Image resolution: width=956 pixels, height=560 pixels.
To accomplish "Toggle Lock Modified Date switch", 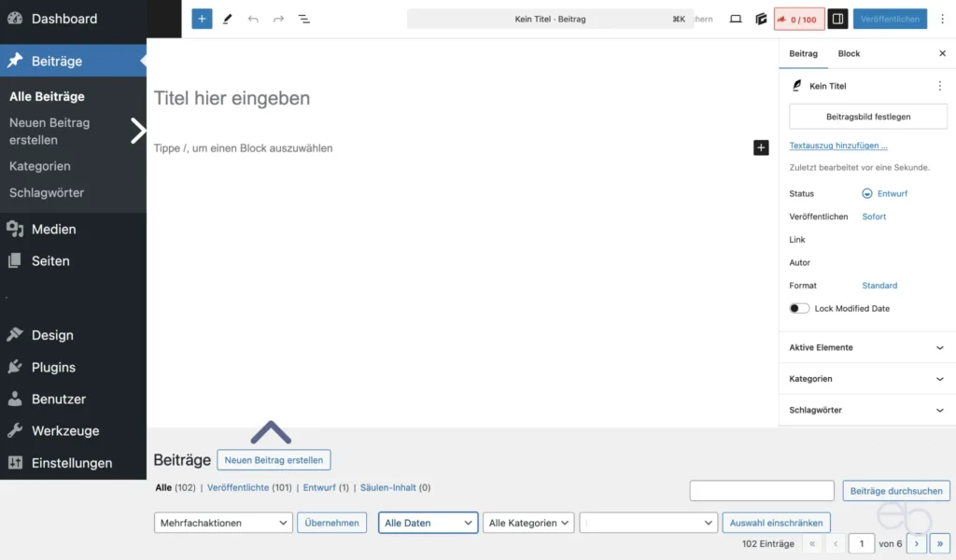I will [799, 308].
